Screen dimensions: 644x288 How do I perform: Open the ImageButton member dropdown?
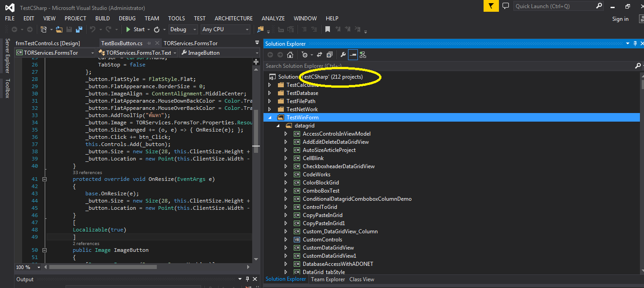click(220, 53)
